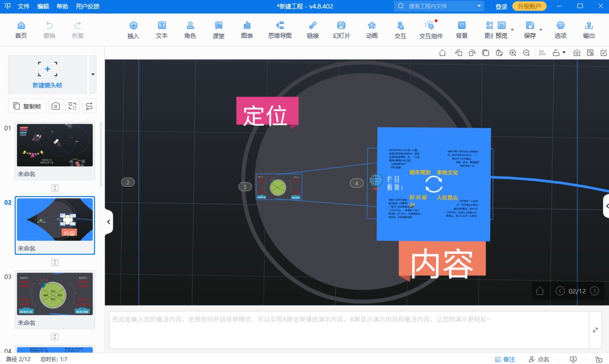The image size is (609, 364).
Task: Click the path reorder icon in frame panel
Action: (x=89, y=106)
